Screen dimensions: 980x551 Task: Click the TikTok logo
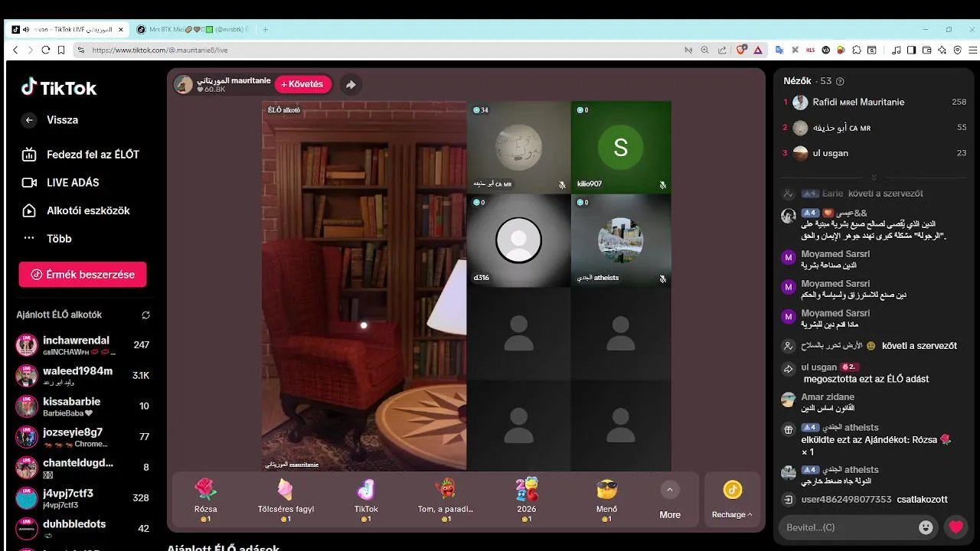[59, 87]
